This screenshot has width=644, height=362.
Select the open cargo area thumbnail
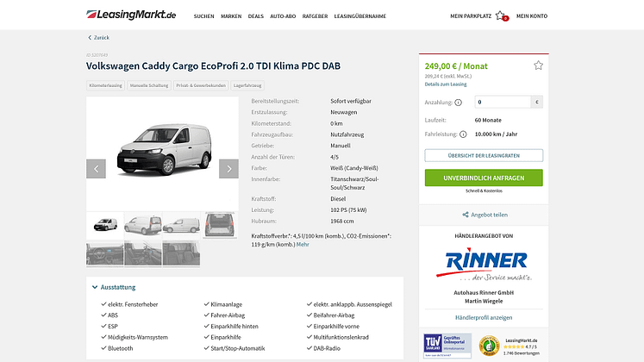(220, 225)
